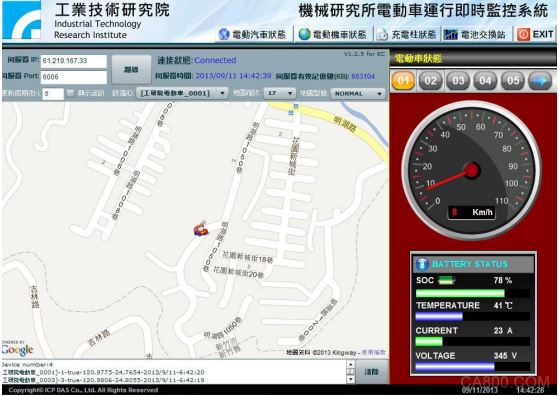
Task: Click the SOC battery level icon
Action: click(446, 281)
